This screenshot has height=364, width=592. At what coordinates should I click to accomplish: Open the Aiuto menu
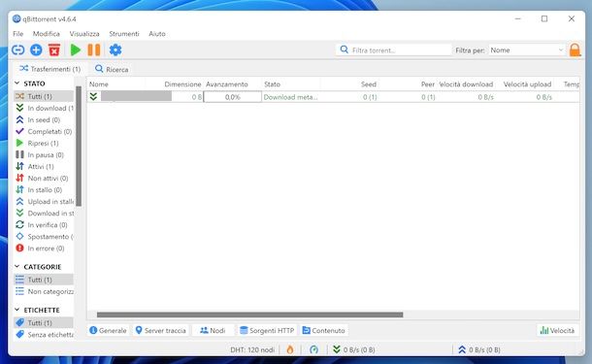pyautogui.click(x=157, y=34)
